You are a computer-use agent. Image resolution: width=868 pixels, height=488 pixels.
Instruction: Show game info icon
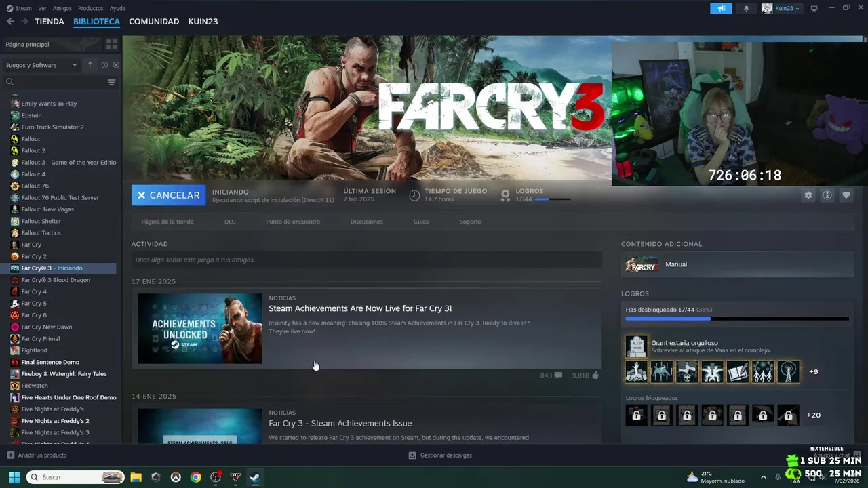coord(827,195)
